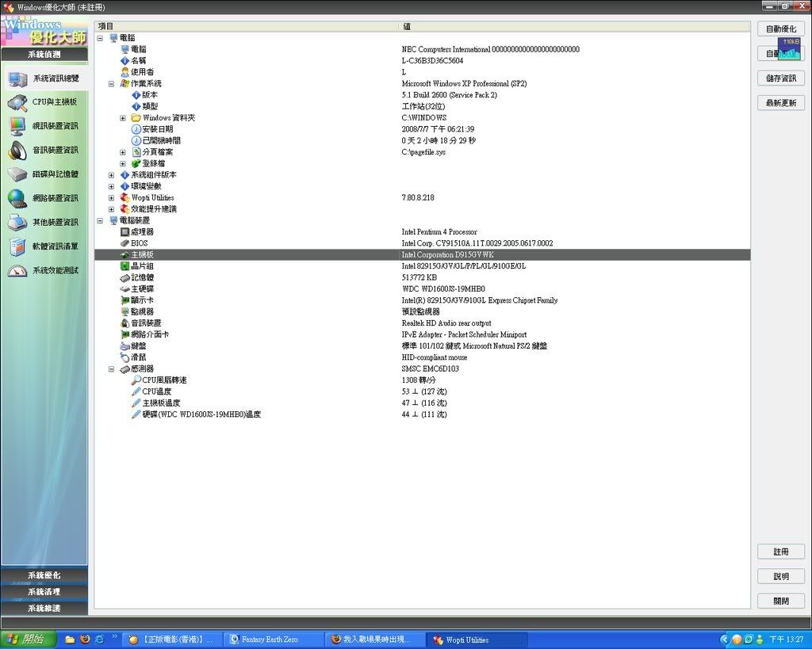Click the 最新更新 button
812x649 pixels.
coord(781,103)
